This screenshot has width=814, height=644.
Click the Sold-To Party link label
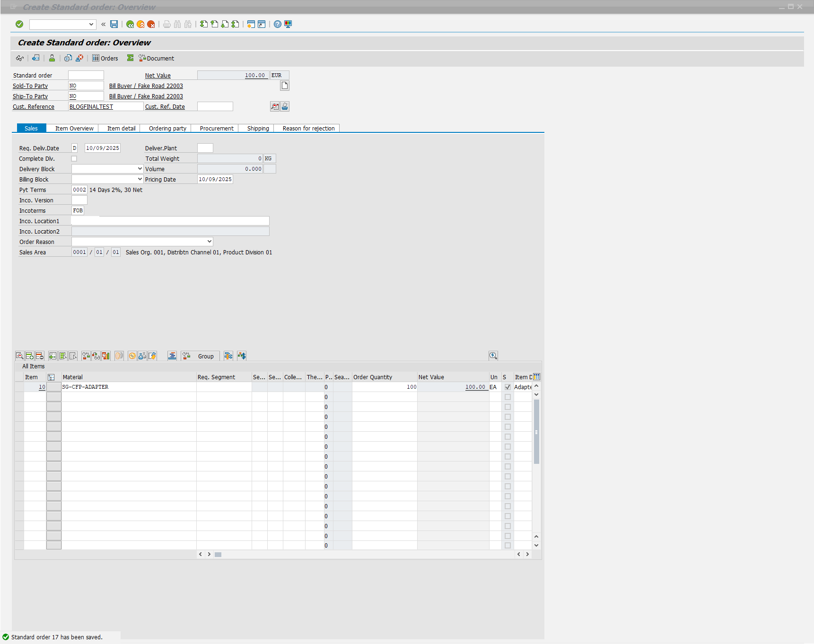[x=30, y=86]
